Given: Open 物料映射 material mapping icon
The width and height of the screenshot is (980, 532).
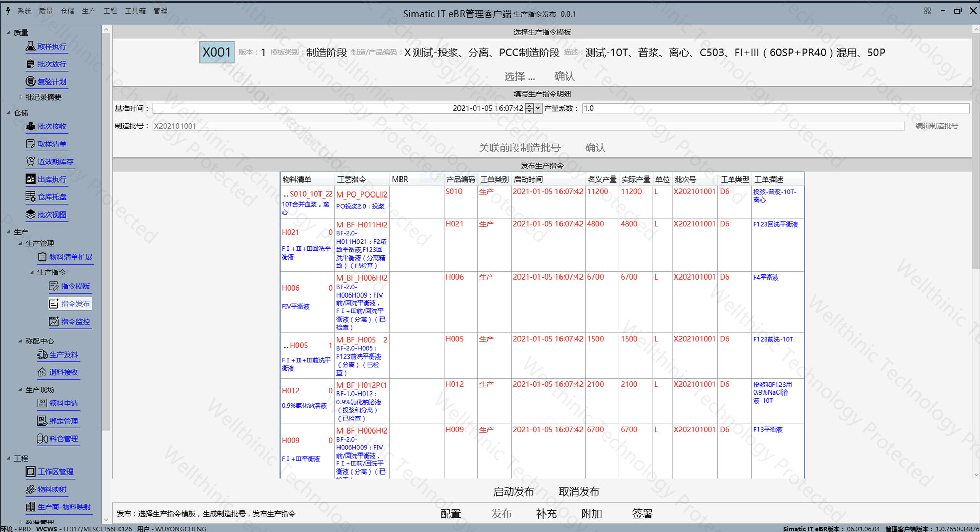Looking at the screenshot, I should [31, 489].
